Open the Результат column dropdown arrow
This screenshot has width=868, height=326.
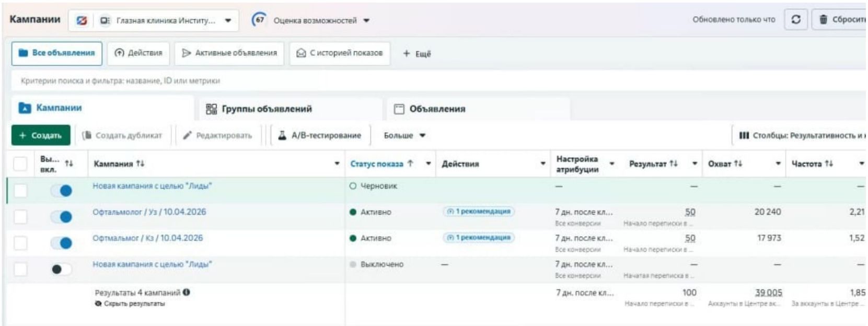[x=695, y=164]
